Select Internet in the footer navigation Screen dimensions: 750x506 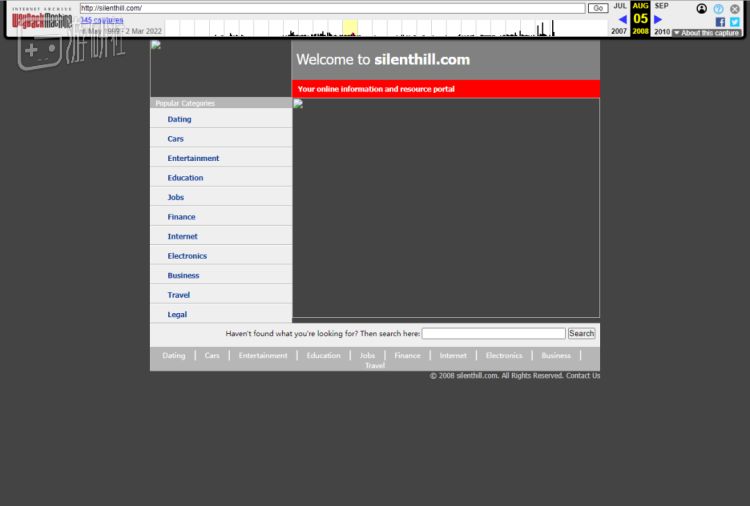click(x=453, y=355)
